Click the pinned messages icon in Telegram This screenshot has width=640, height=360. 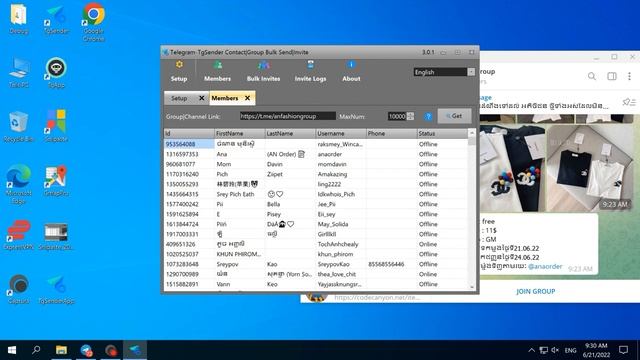629,102
